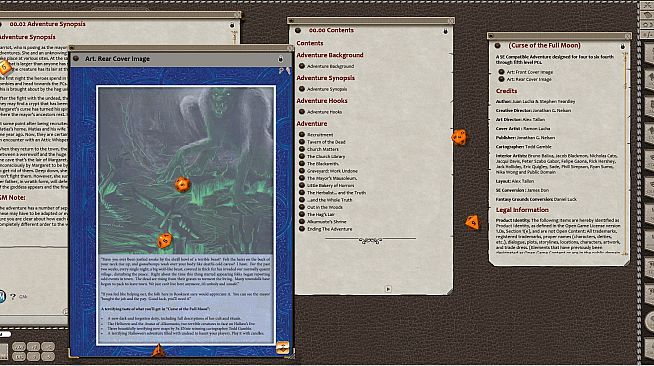Image resolution: width=654 pixels, height=366 pixels.
Task: Click the link icon beside Art: Rear Cover Image
Action: [501, 79]
